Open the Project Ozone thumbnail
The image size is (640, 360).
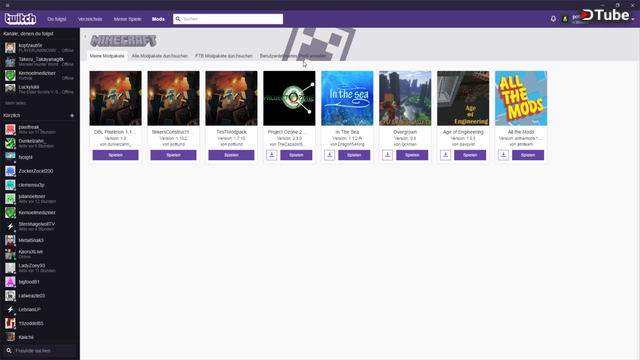(x=289, y=98)
